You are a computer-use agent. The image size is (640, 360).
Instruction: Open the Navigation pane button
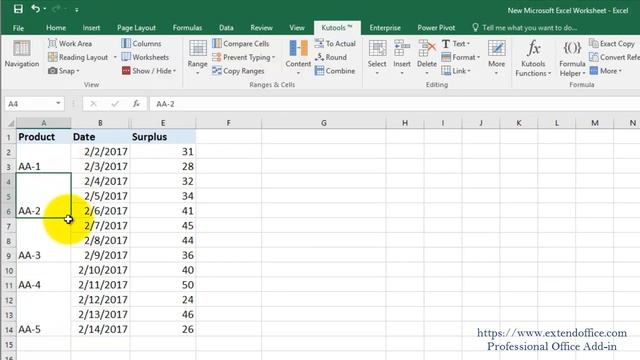22,54
